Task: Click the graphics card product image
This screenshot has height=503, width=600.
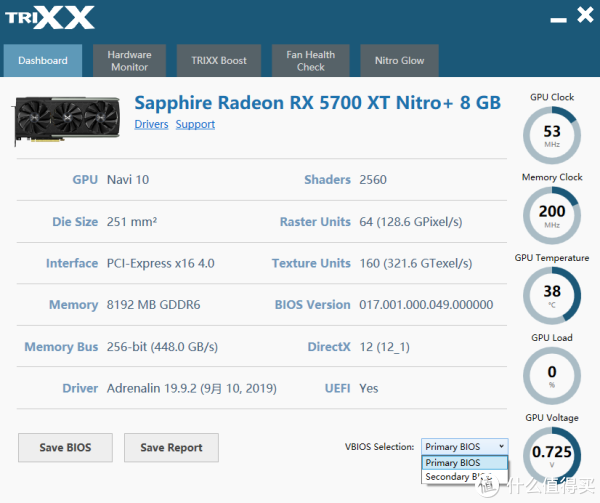Action: [67, 120]
